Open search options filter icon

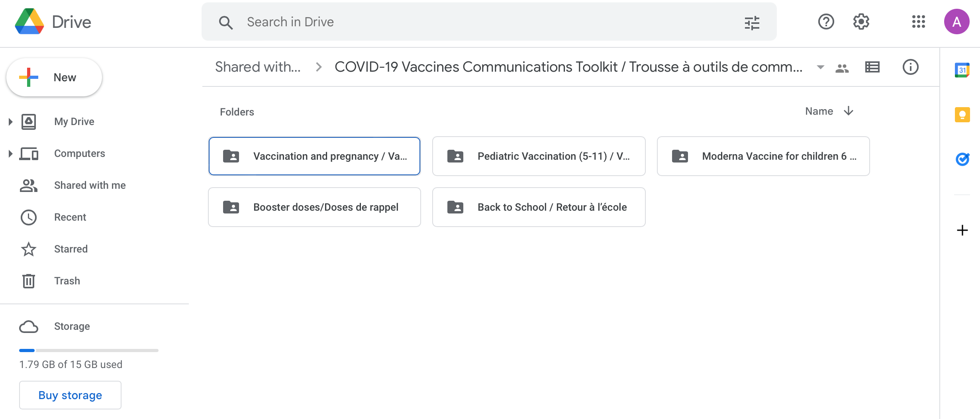coord(752,23)
